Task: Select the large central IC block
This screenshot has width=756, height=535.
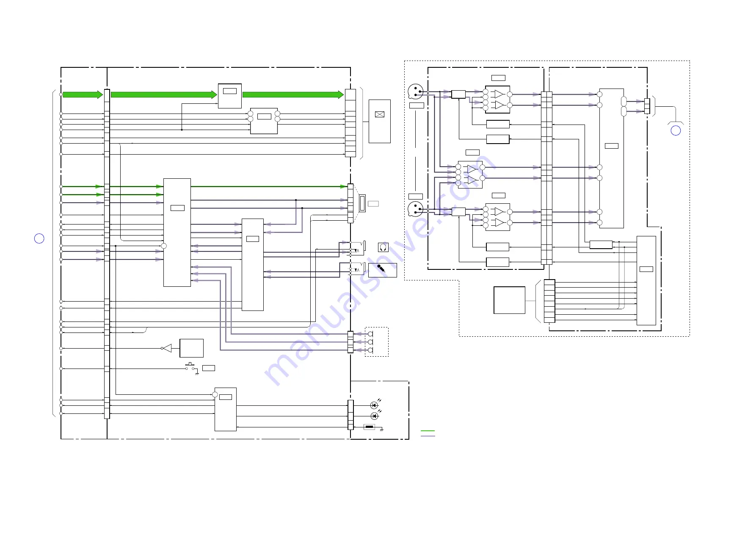Action: (x=177, y=233)
